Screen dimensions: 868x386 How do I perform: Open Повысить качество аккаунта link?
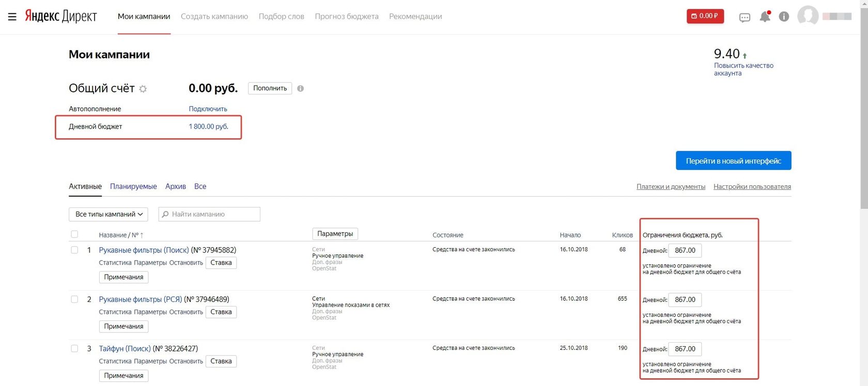point(743,69)
